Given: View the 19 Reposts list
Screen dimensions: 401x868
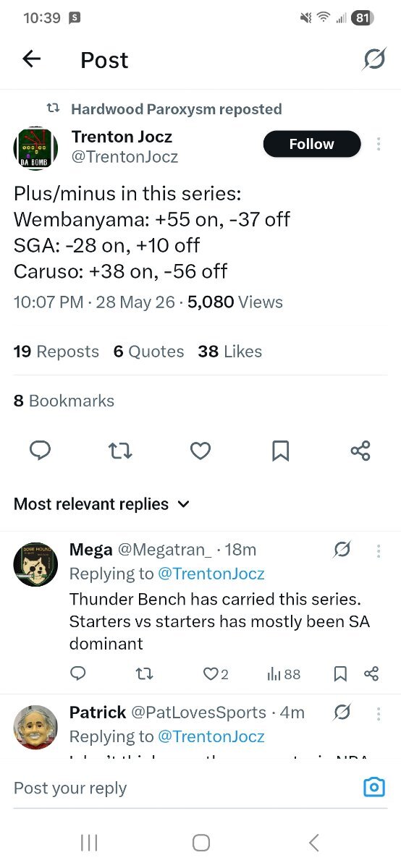Looking at the screenshot, I should pyautogui.click(x=56, y=352).
